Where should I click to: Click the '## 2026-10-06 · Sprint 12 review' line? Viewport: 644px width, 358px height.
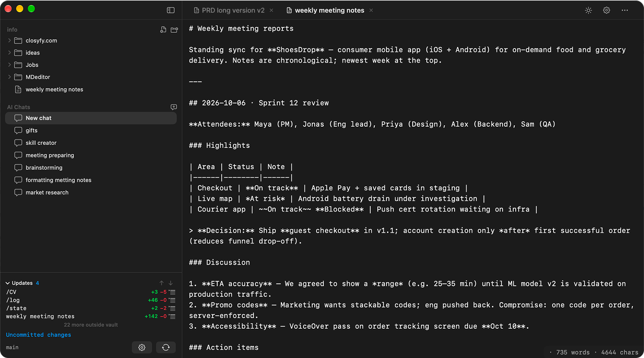[x=259, y=103]
